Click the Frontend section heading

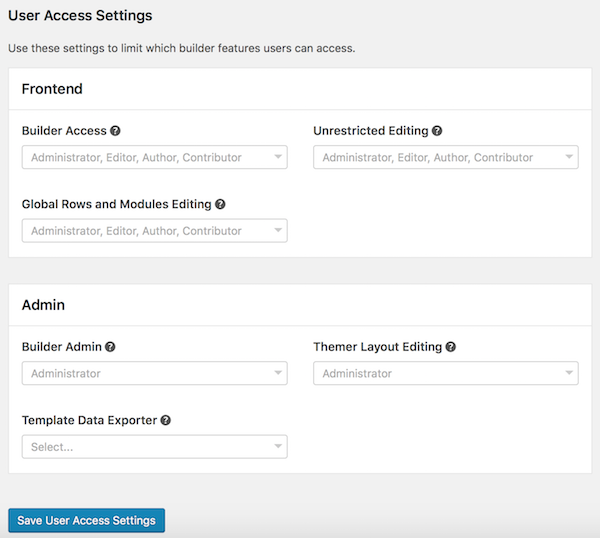52,89
